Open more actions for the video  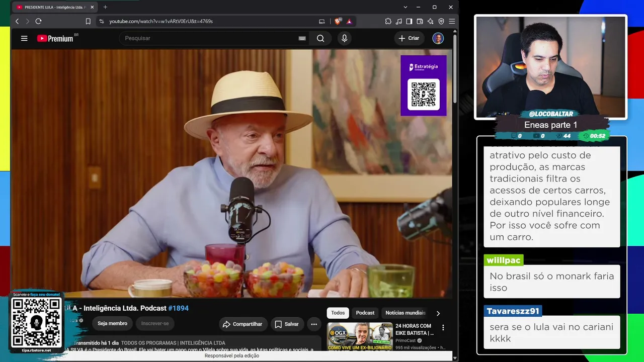tap(314, 324)
